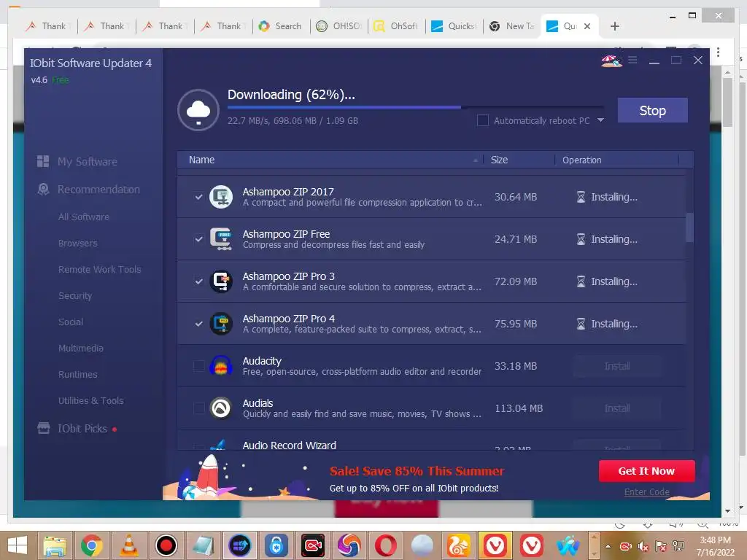
Task: Select Social category
Action: pyautogui.click(x=71, y=322)
